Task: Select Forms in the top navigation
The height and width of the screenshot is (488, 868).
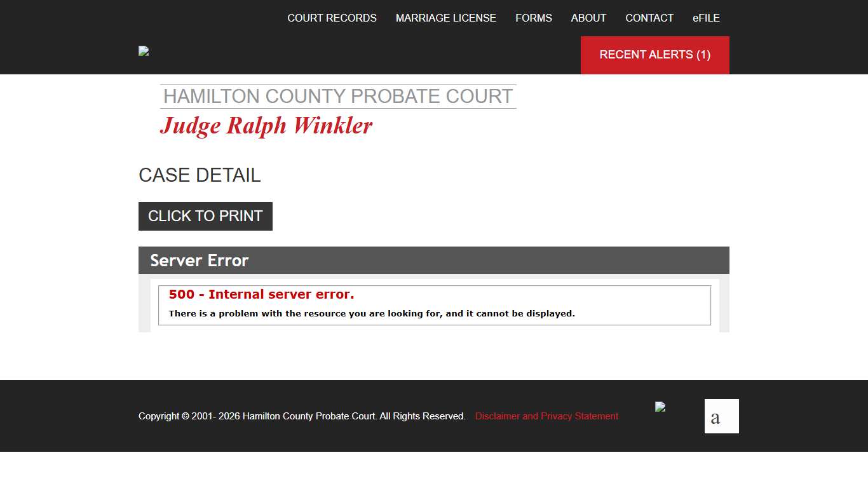Action: (533, 18)
